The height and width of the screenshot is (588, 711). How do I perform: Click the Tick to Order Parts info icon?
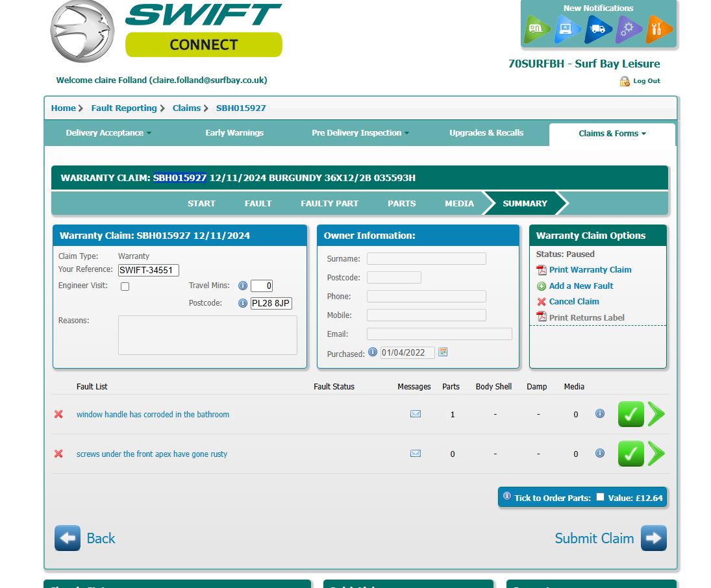(507, 496)
